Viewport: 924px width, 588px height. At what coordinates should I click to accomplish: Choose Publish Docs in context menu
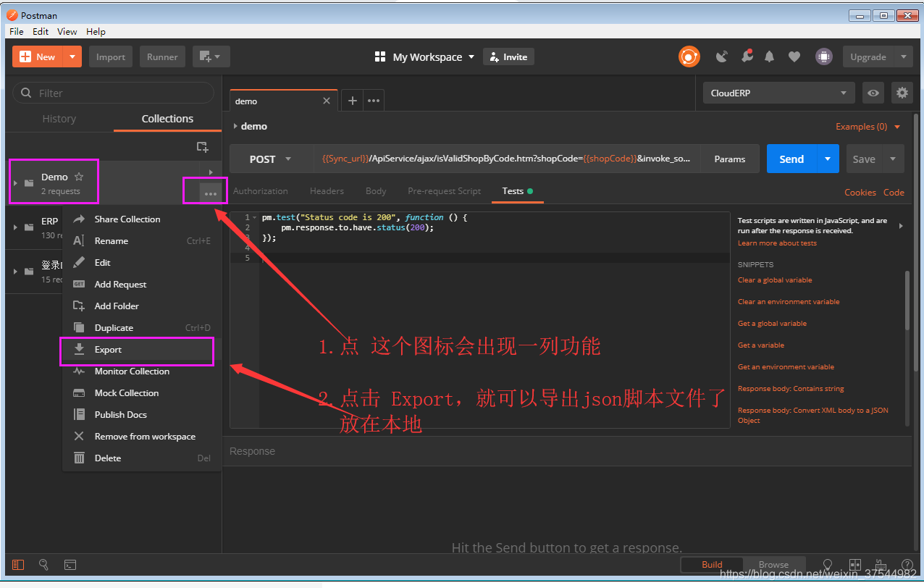coord(142,415)
